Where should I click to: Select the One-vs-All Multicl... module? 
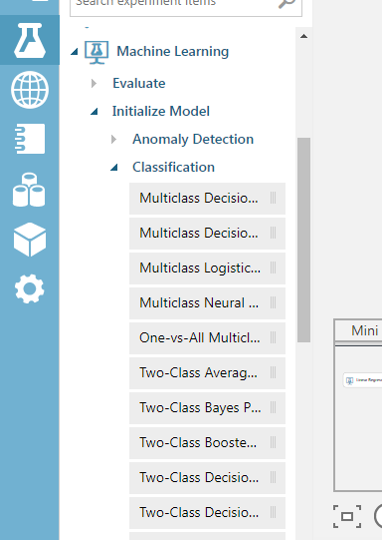click(207, 338)
